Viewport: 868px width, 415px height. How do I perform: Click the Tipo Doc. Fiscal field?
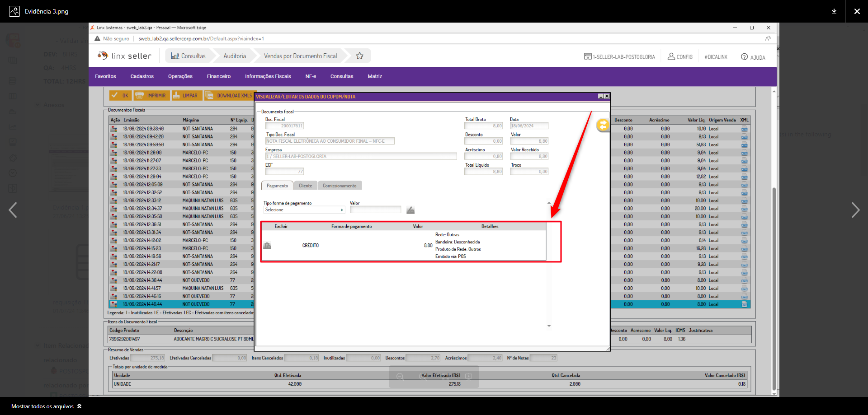click(330, 141)
